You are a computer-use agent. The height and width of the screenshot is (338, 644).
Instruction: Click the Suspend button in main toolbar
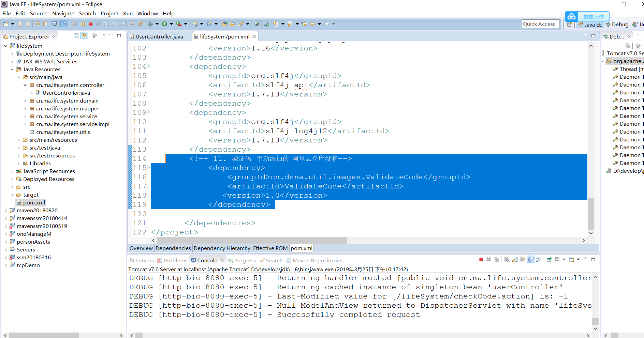tap(83, 24)
